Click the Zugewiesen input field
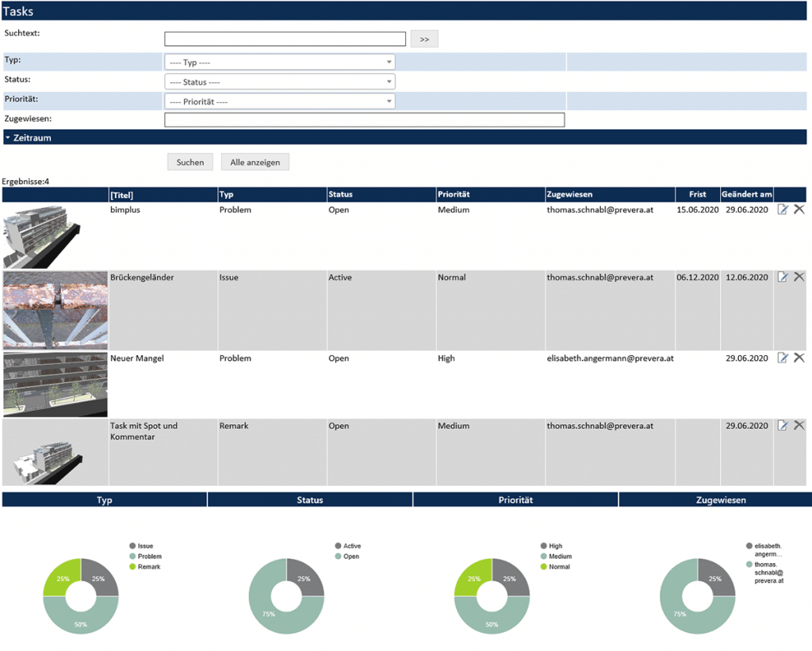The height and width of the screenshot is (651, 812). pos(364,120)
